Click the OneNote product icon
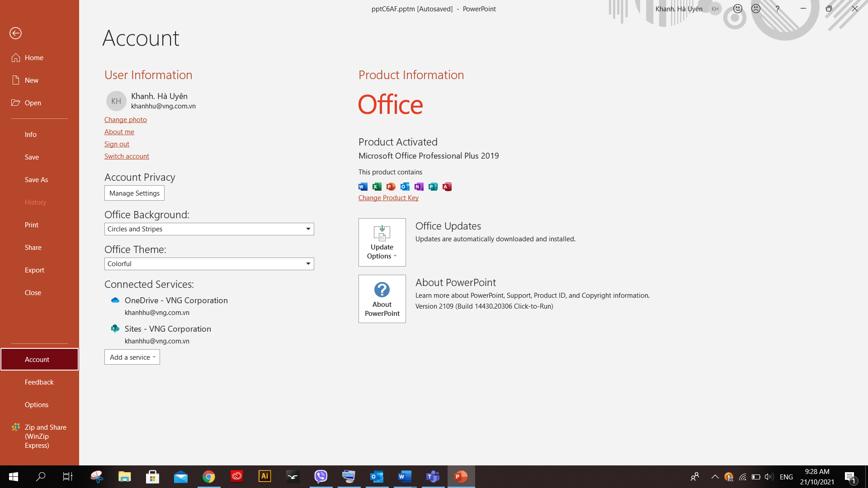The width and height of the screenshot is (868, 488). pyautogui.click(x=419, y=187)
